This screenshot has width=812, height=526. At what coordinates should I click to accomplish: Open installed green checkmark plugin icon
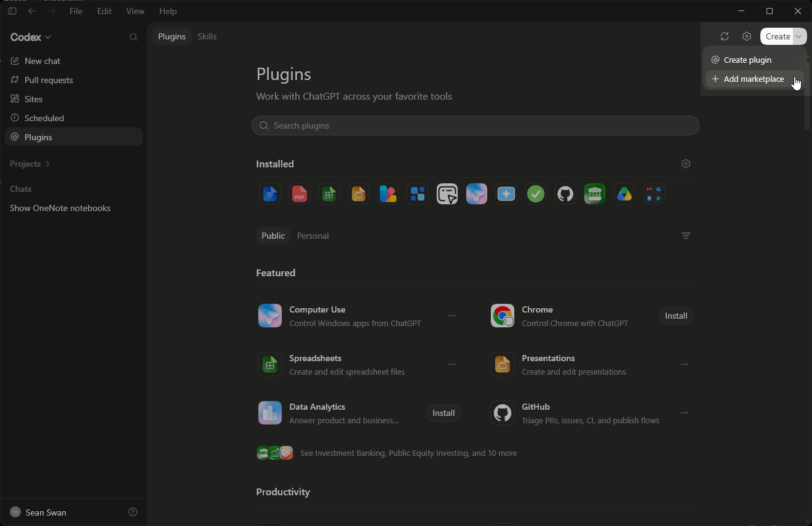coord(536,194)
